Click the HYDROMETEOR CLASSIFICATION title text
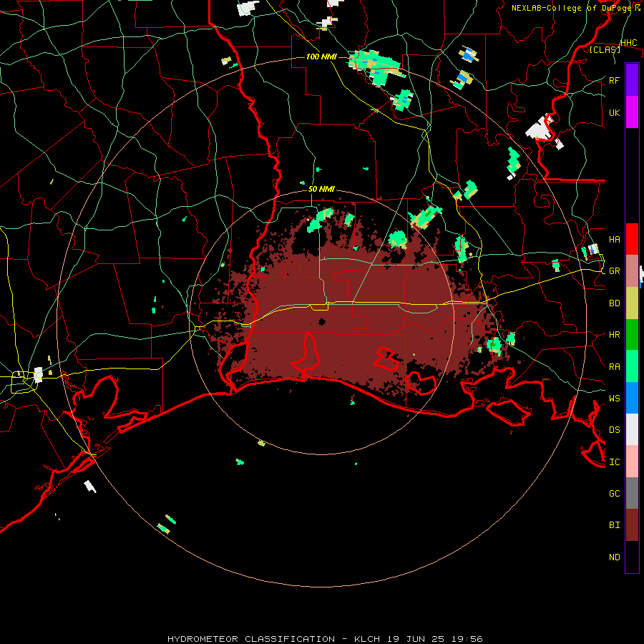Screen dimensions: 644x644 251,639
